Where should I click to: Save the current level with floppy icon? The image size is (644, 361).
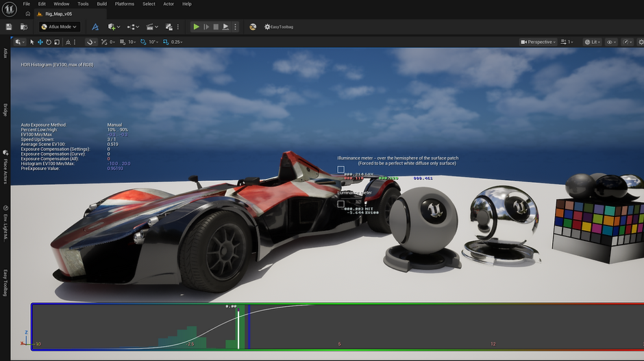click(x=9, y=27)
